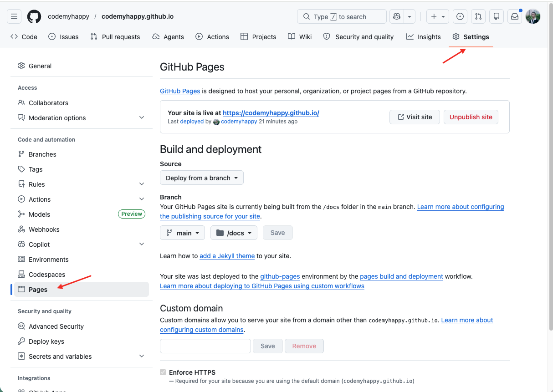
Task: Open the notifications inbox icon
Action: pos(515,16)
